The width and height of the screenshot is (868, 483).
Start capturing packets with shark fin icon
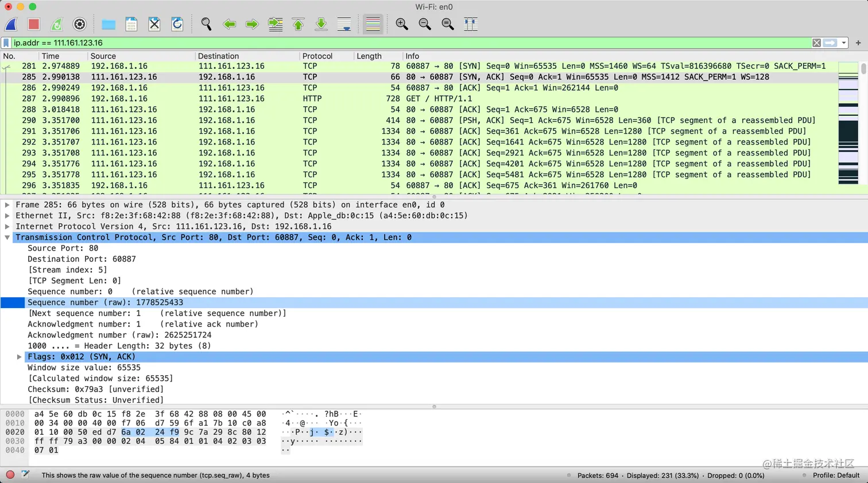coord(11,24)
